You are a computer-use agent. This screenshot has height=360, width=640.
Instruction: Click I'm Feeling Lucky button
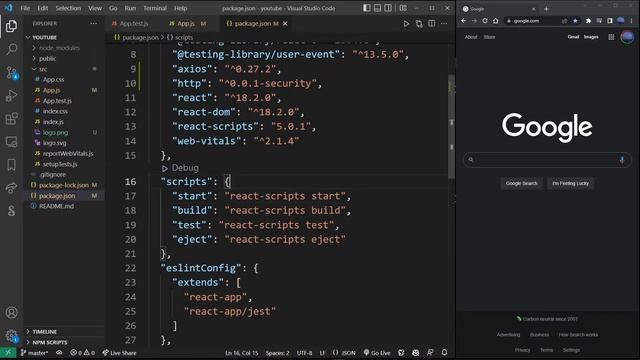[x=570, y=183]
